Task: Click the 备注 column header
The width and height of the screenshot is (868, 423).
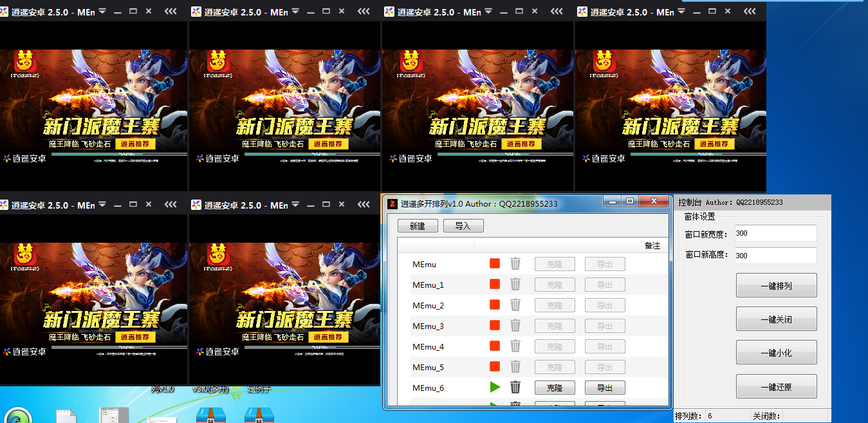Action: pos(652,245)
